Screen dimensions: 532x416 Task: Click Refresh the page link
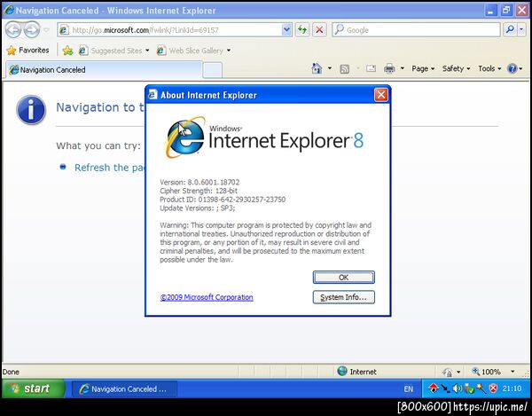[110, 168]
